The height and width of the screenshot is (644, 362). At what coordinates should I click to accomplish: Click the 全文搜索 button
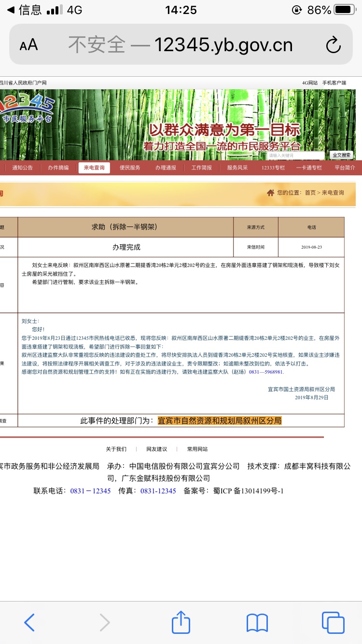click(342, 155)
